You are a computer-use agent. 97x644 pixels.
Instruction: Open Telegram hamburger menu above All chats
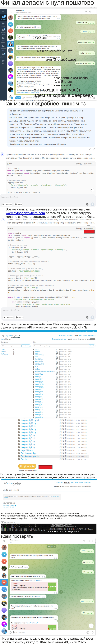click(3, 11)
